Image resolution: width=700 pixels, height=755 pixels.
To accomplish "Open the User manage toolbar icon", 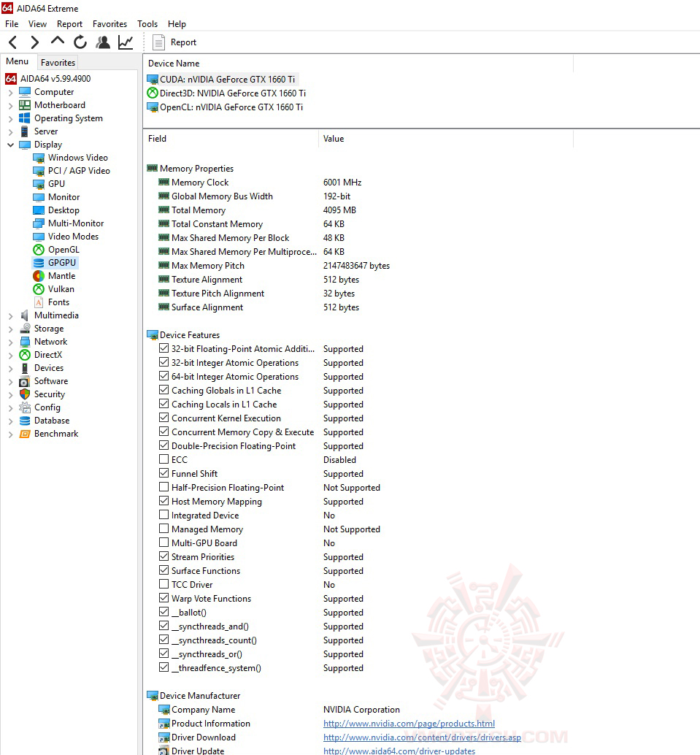I will [x=102, y=42].
